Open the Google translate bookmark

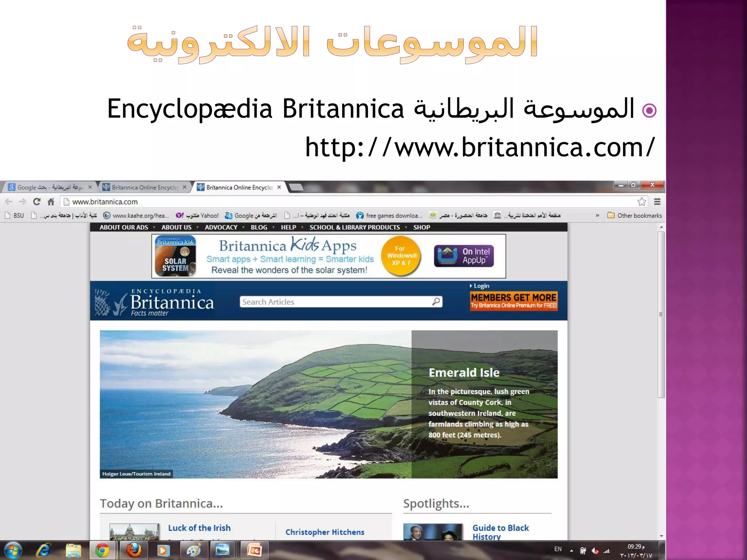tap(251, 215)
